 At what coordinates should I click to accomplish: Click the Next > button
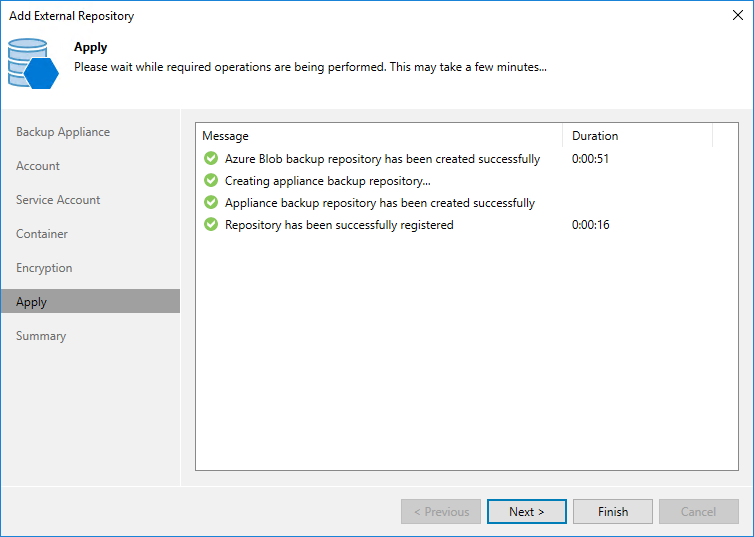(527, 512)
